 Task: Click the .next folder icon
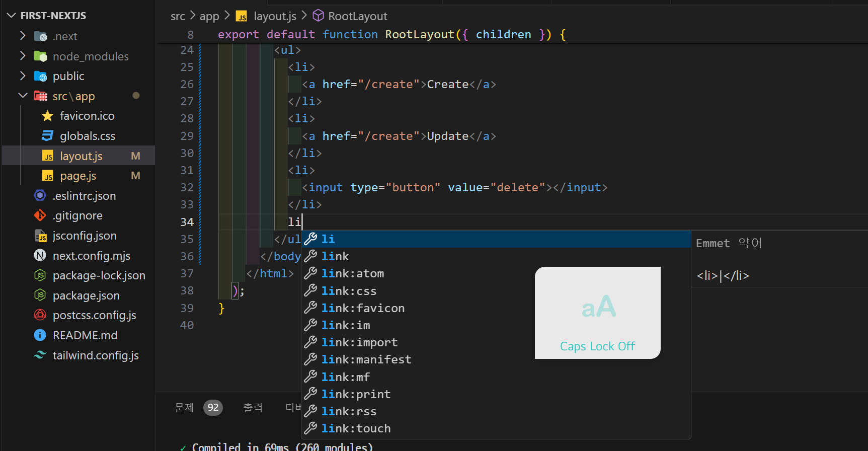point(40,36)
